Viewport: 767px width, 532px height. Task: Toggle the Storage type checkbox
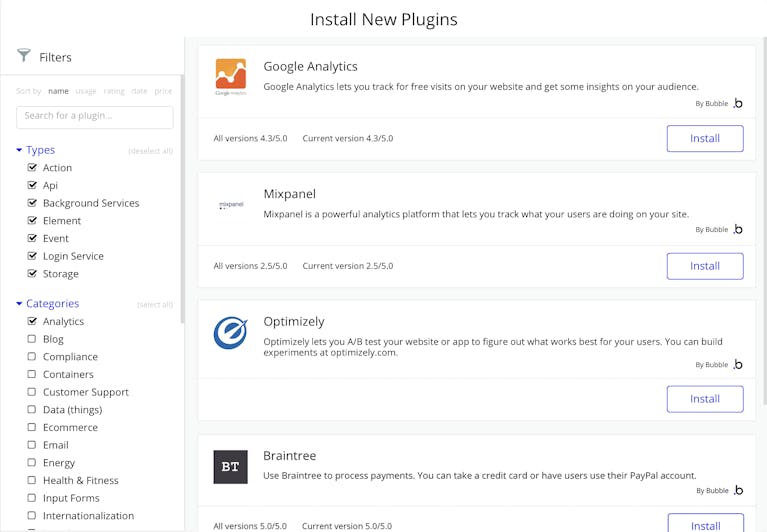(32, 273)
